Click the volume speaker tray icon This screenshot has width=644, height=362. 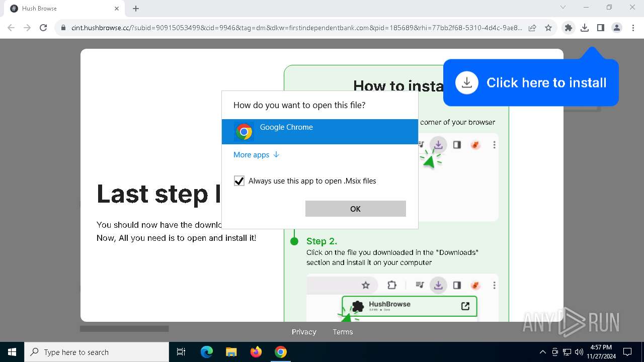click(579, 352)
